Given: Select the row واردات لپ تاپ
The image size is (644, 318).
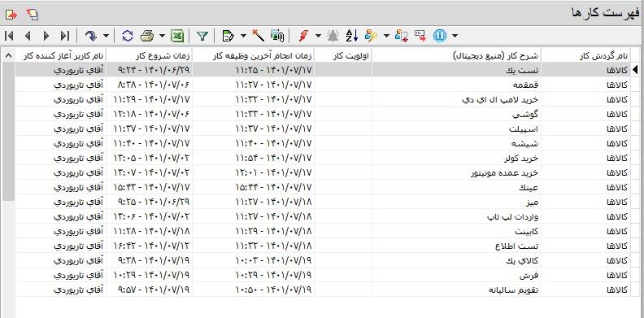Looking at the screenshot, I should (x=323, y=216).
